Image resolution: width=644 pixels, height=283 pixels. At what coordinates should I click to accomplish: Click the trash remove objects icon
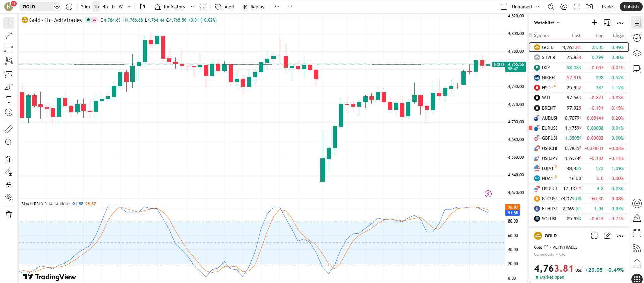[x=9, y=215]
